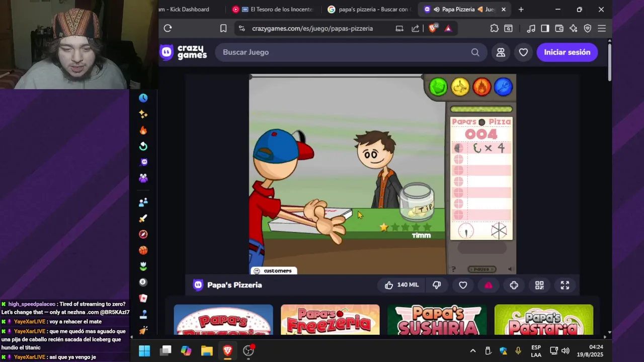Image resolution: width=644 pixels, height=362 pixels.
Task: Open the Originals purple sidebar icon
Action: click(x=143, y=162)
